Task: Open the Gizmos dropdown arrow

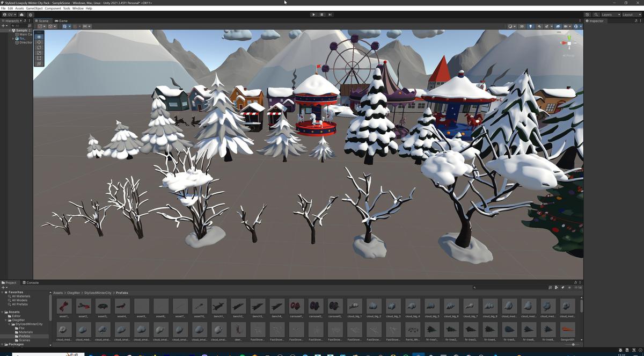Action: (x=581, y=26)
